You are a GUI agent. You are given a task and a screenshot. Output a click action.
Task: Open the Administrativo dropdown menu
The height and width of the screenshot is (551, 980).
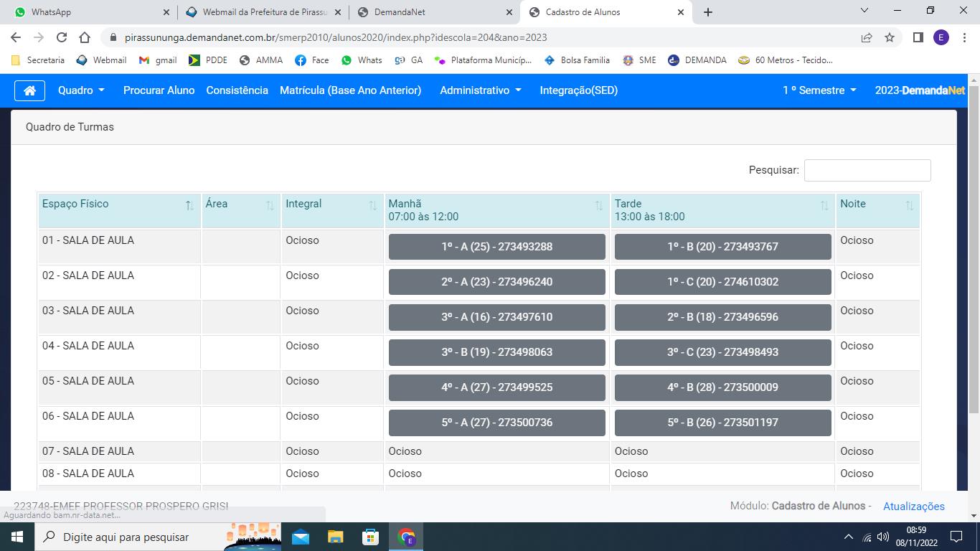480,90
